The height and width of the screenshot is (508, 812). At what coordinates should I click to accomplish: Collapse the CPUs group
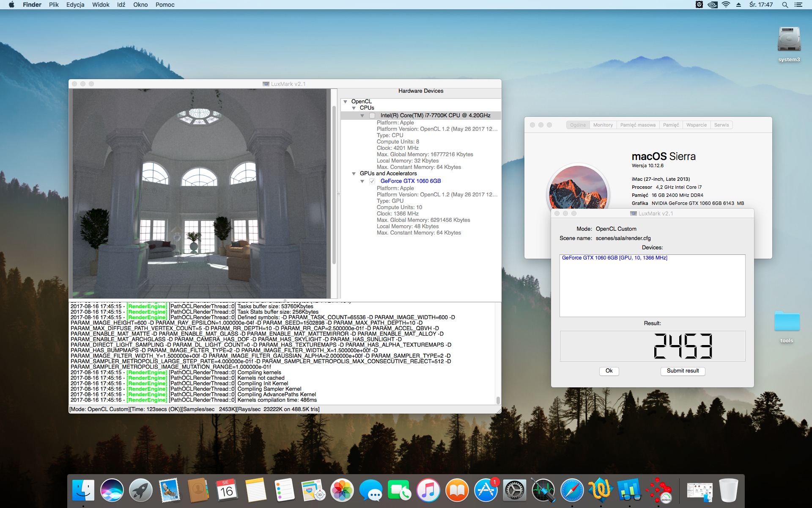(x=354, y=108)
